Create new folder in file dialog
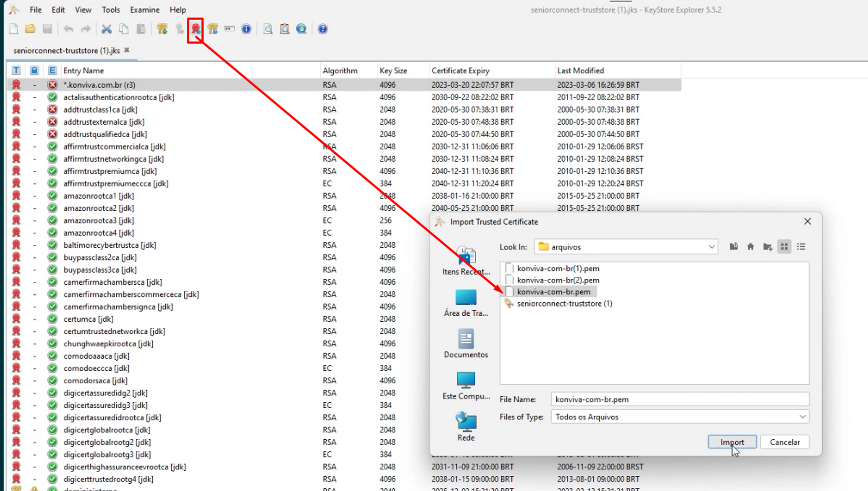The width and height of the screenshot is (868, 491). [767, 247]
